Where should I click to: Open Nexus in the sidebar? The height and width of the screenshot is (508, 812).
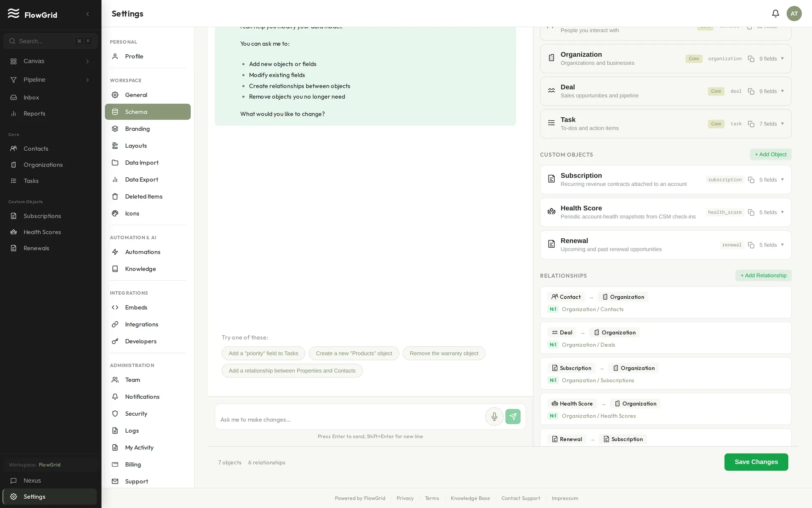click(50, 480)
